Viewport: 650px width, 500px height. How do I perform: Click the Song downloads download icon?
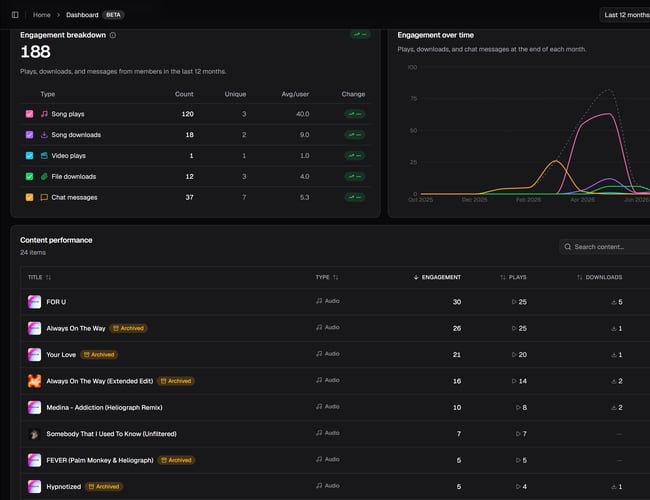[x=44, y=135]
